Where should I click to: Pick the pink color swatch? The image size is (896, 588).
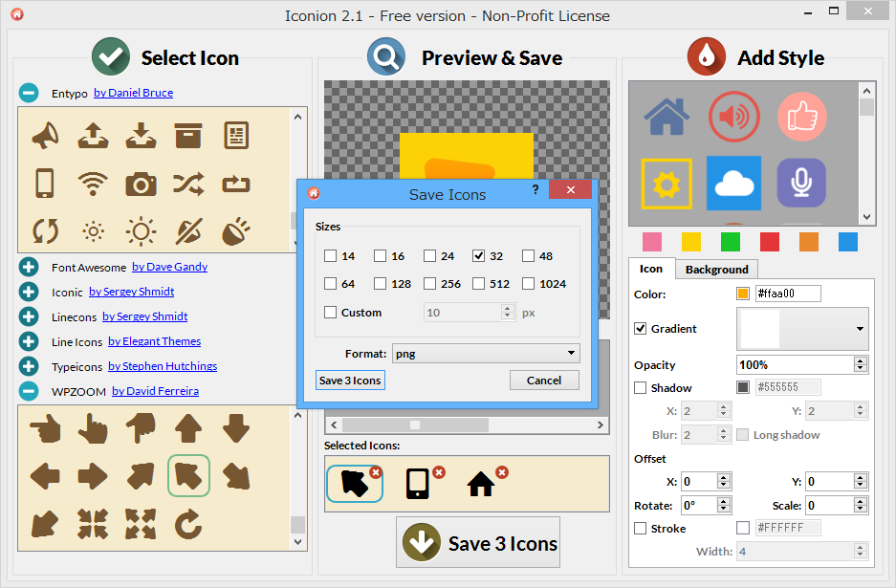(652, 242)
